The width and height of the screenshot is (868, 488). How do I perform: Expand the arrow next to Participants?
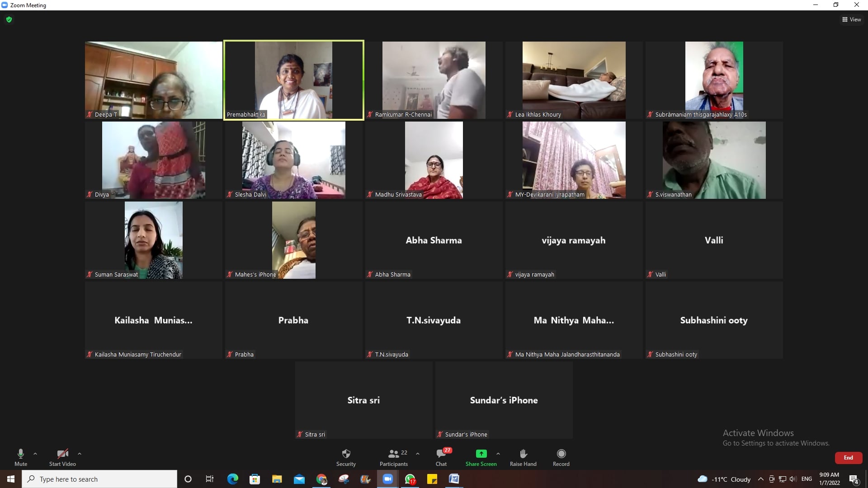click(418, 453)
